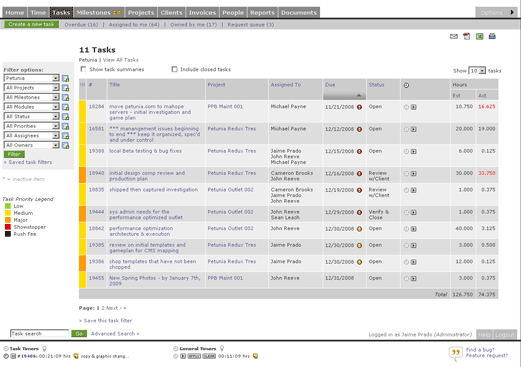
Task: Click the yellow warning icon on task 18842's due date
Action: (359, 229)
